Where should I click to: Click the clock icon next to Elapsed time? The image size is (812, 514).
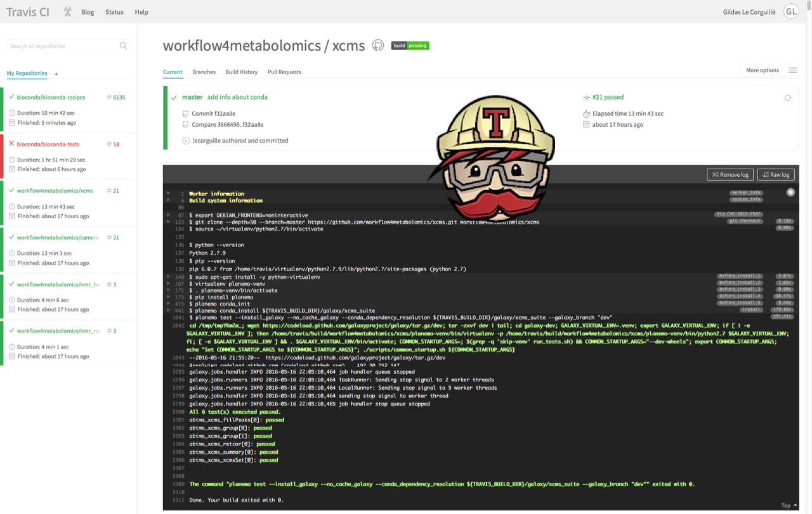tap(586, 113)
